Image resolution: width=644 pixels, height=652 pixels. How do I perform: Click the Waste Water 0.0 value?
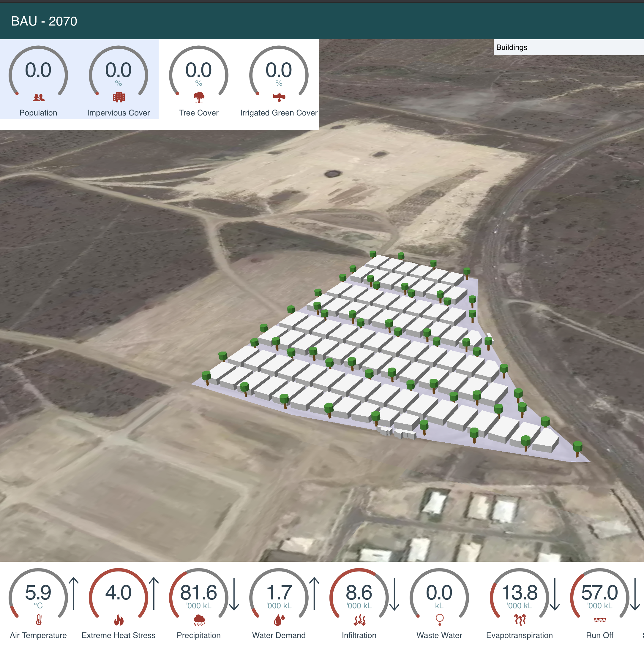[x=439, y=593]
